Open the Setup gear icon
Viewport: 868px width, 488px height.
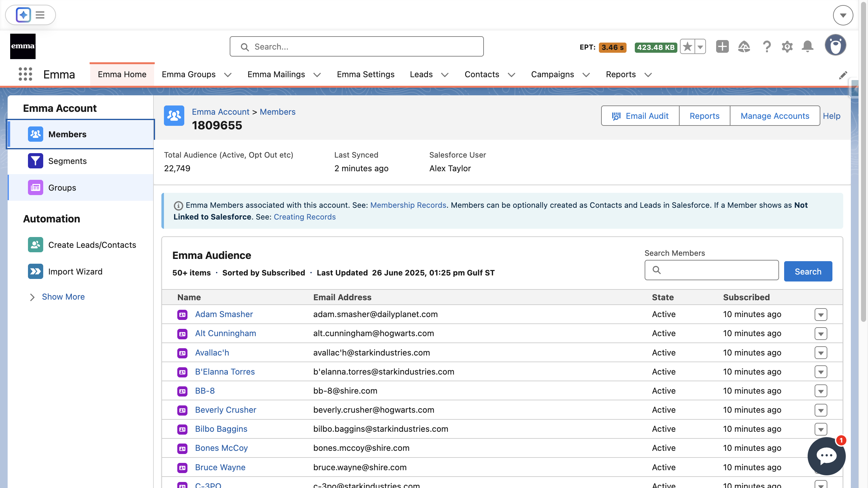(787, 46)
